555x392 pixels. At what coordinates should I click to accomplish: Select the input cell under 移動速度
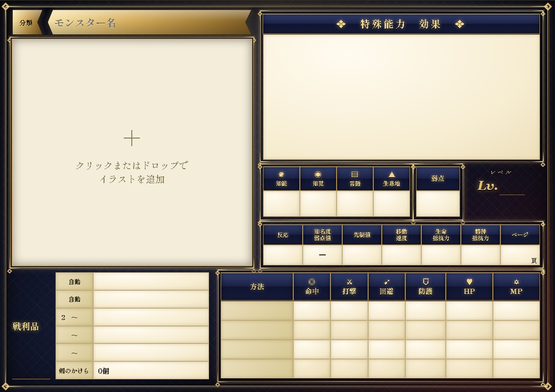coord(402,255)
